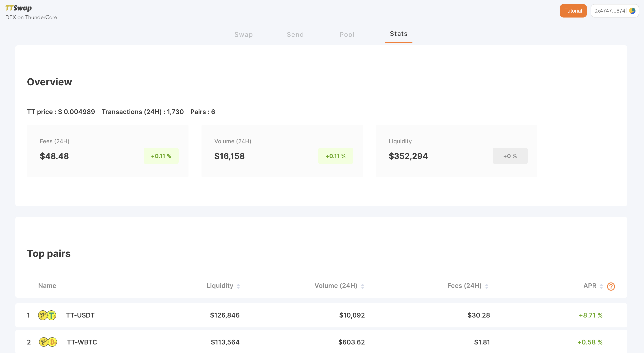Select the Stats tab
Screen dimensions: 644x353
pos(399,34)
